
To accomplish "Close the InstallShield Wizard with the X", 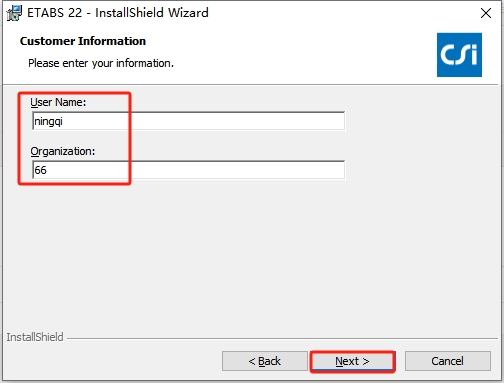I will tap(486, 13).
